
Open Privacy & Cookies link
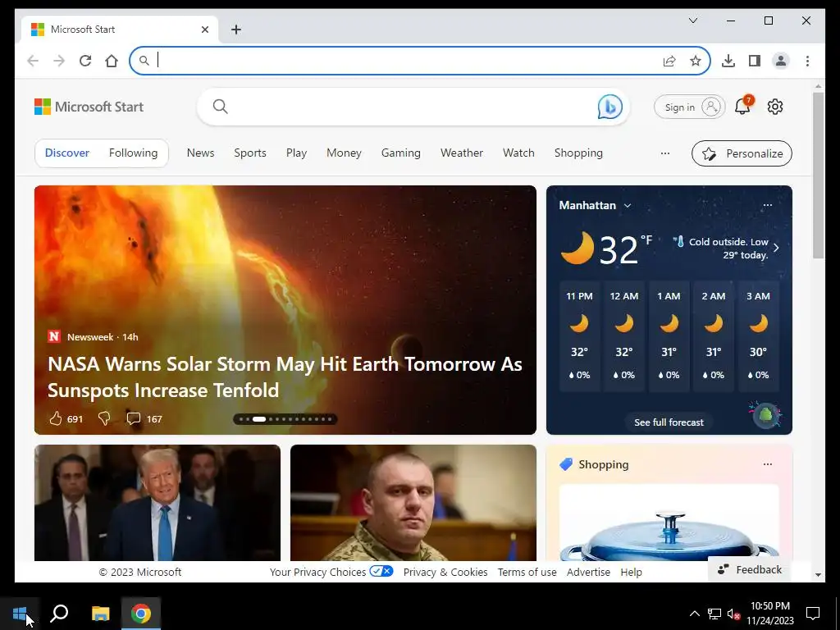click(445, 572)
